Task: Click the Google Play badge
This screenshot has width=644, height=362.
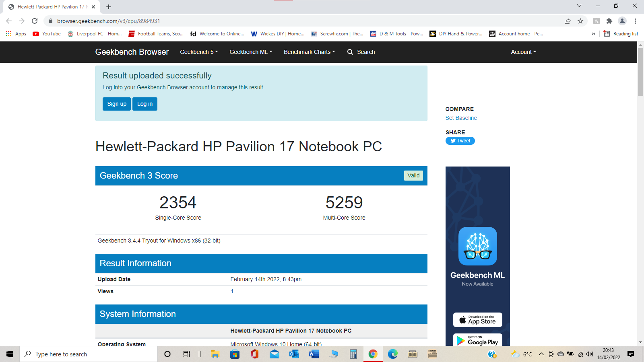Action: 478,340
